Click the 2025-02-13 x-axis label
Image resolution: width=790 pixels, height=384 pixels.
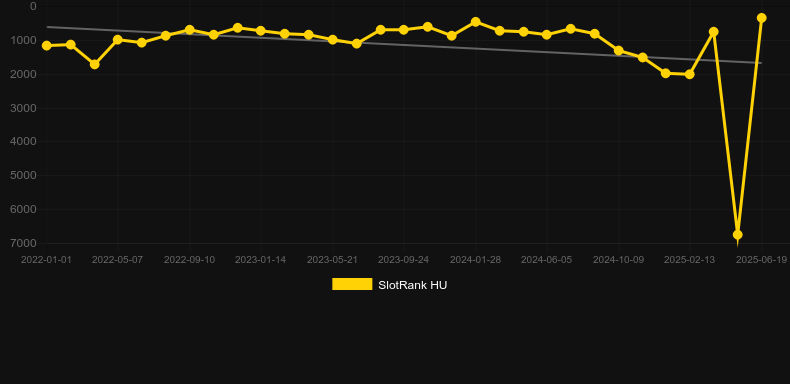pos(690,260)
